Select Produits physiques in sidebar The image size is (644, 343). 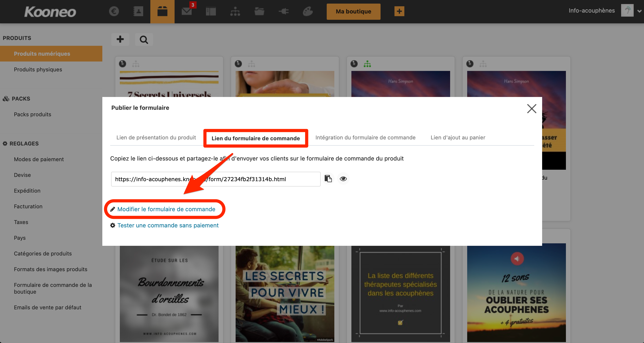[38, 70]
